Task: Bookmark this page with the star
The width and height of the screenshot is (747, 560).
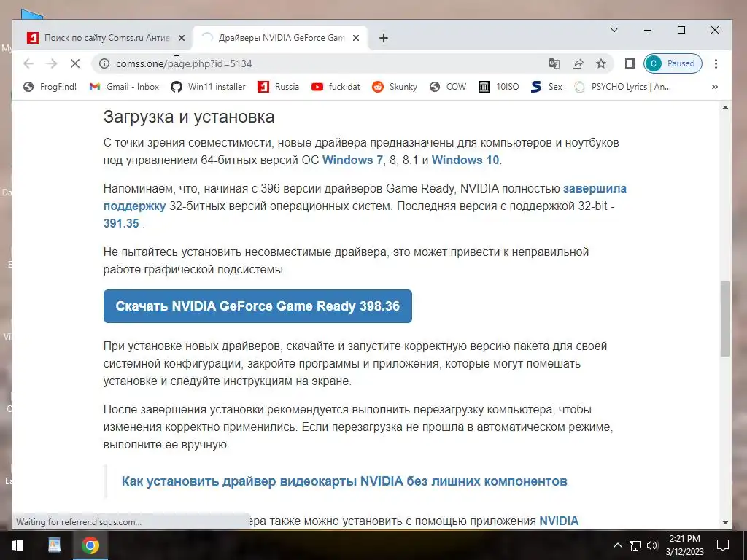Action: click(601, 63)
